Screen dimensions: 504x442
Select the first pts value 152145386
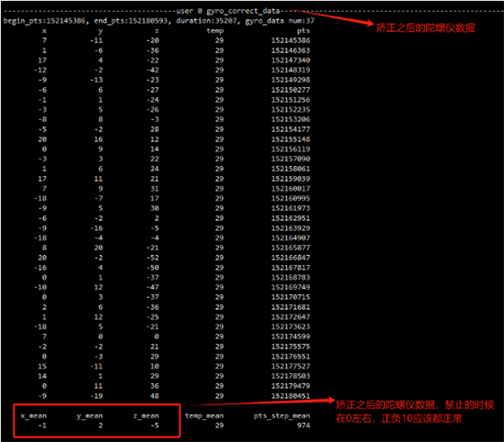click(x=290, y=40)
